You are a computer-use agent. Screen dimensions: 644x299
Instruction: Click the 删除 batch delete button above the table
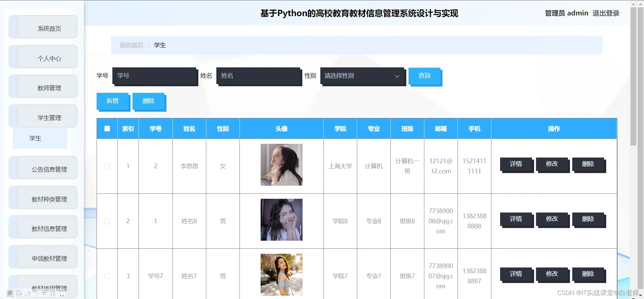148,101
